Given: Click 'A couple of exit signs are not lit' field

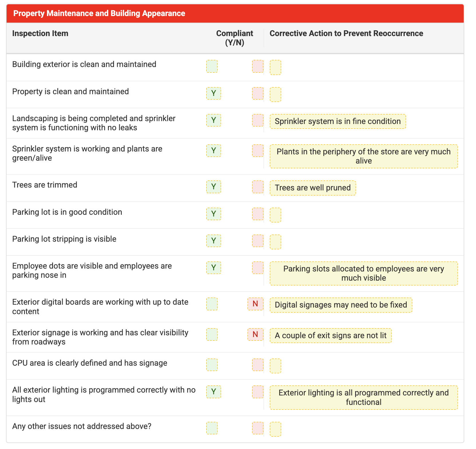Looking at the screenshot, I should click(x=330, y=336).
